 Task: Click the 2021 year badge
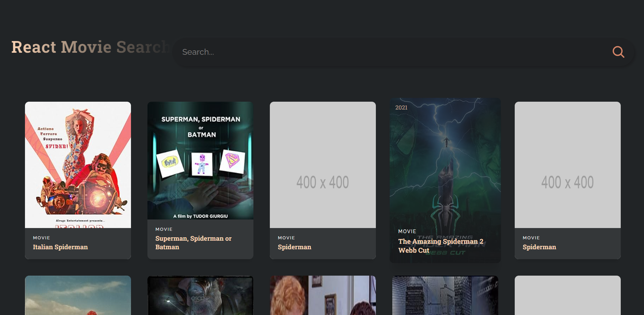coord(402,107)
